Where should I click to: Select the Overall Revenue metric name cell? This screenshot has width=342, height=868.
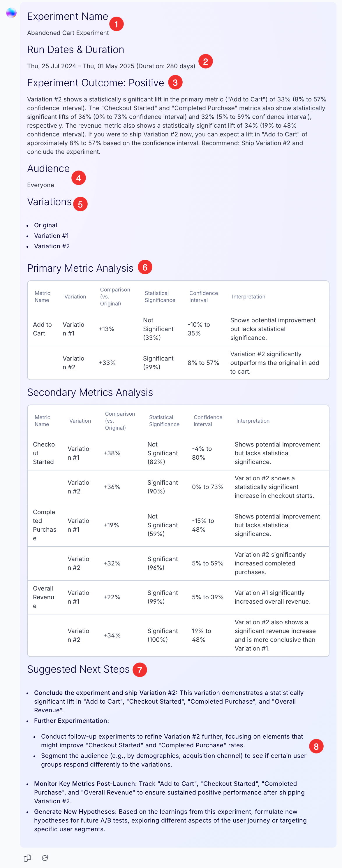coord(43,597)
